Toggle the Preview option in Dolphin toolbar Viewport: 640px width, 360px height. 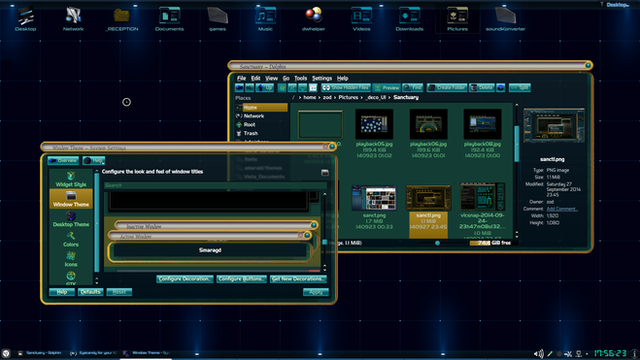tap(387, 88)
